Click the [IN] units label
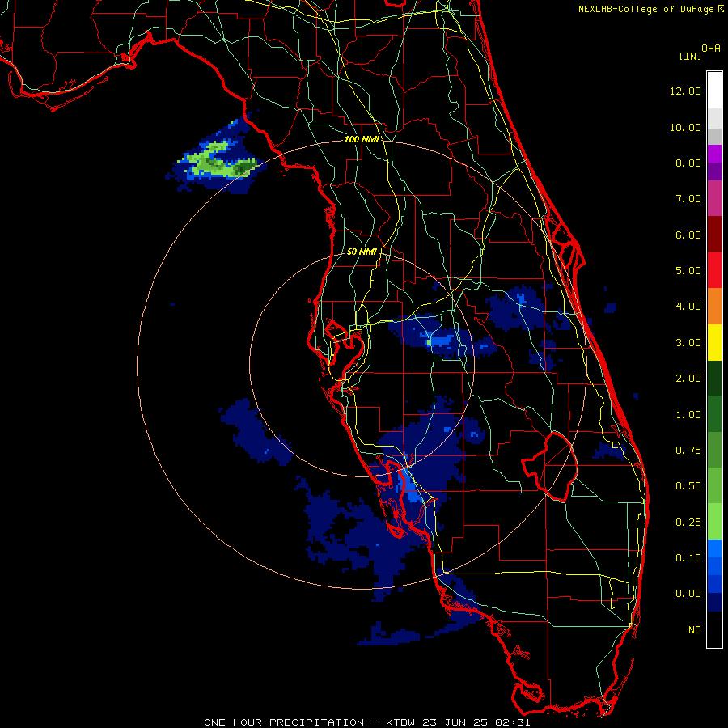The image size is (728, 728). click(x=691, y=56)
